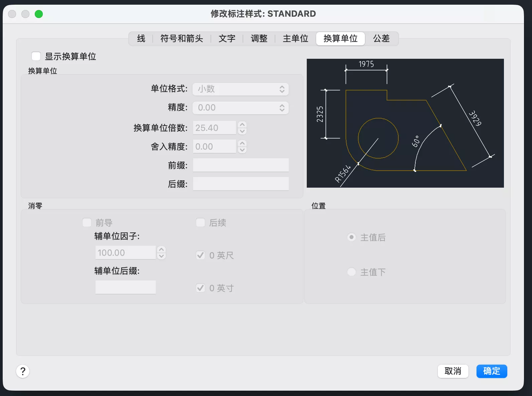
Task: Switch to the 线 tab
Action: (x=141, y=39)
